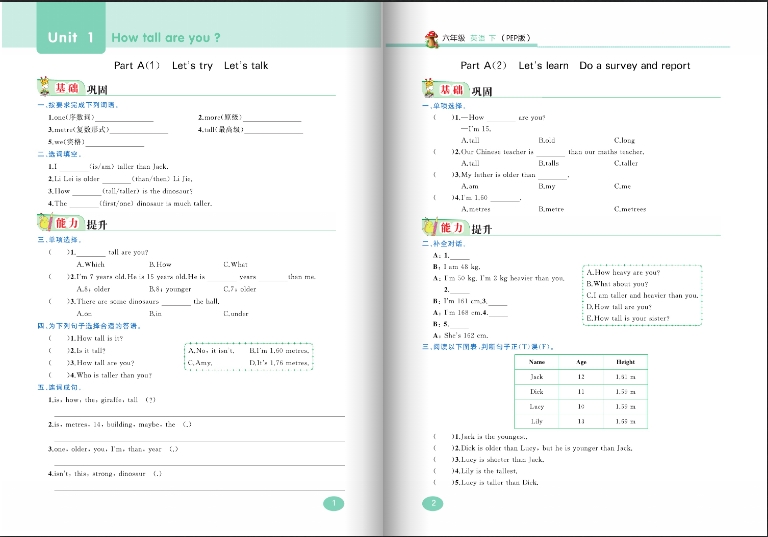Click dialogue option 'D.How tall are you?'
The height and width of the screenshot is (537, 768).
[619, 307]
